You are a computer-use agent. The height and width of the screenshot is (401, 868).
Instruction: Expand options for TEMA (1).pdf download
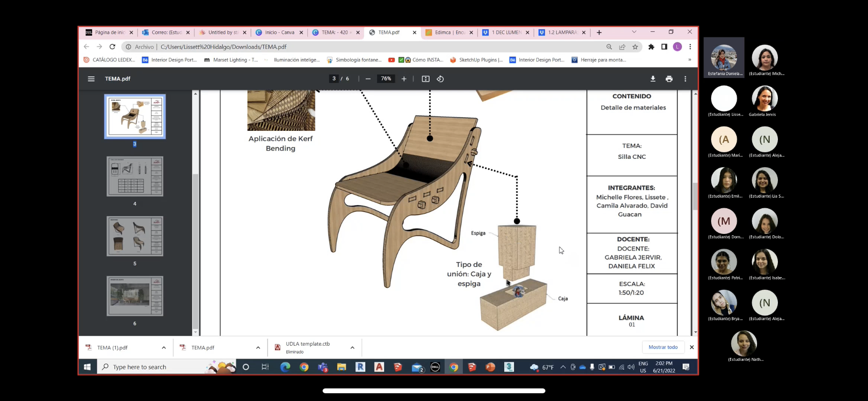click(164, 348)
